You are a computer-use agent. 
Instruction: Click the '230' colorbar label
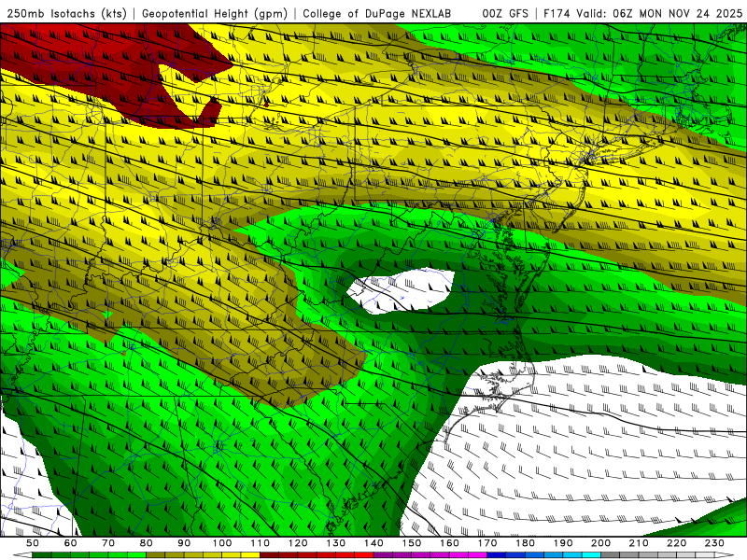714,543
